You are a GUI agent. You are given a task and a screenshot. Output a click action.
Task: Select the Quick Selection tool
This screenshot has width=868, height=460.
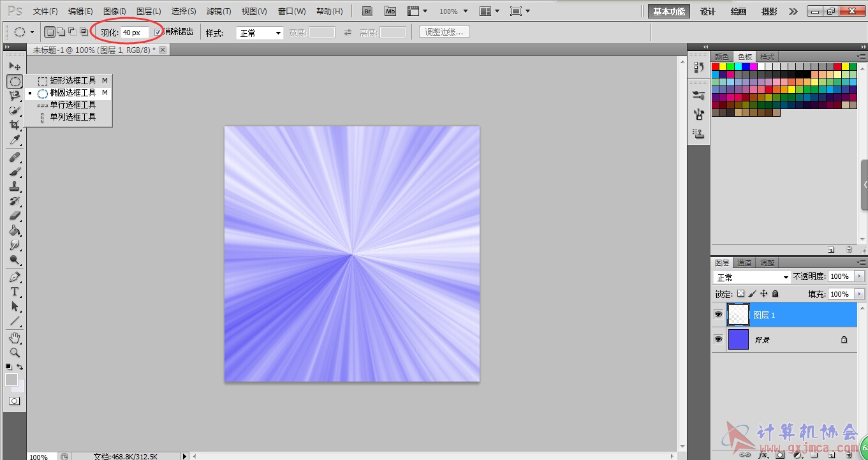[15, 110]
